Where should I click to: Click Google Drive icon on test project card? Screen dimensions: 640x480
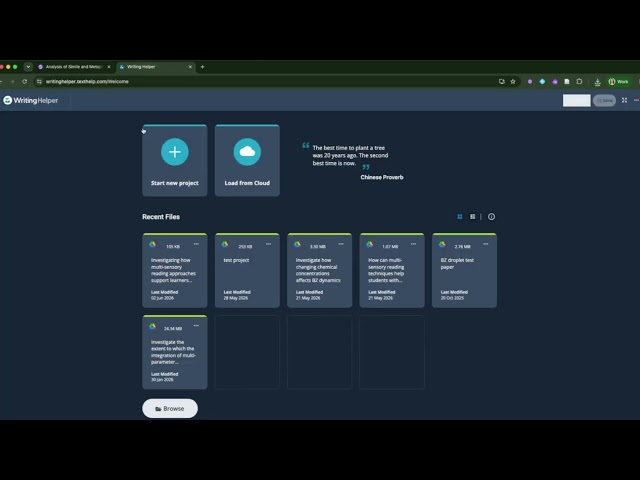(225, 244)
